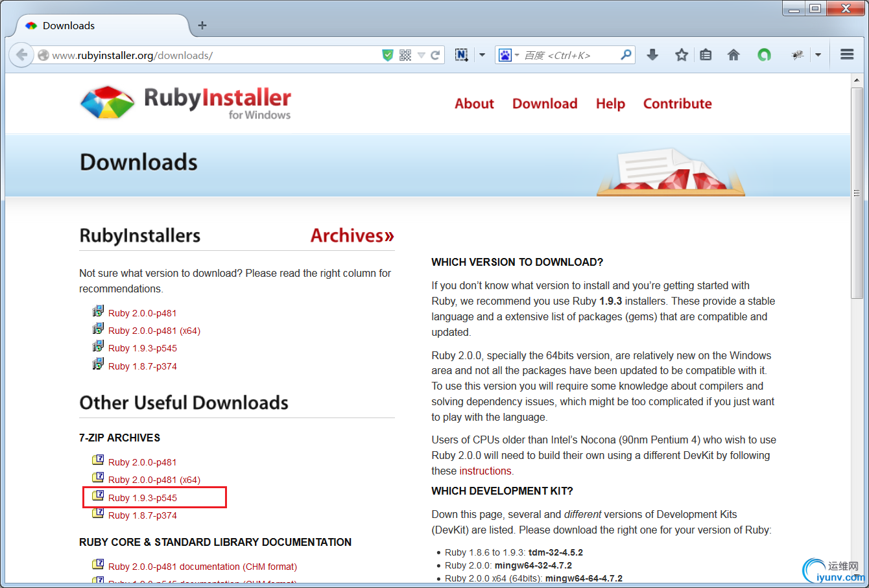Select the Downloads browser tab
The width and height of the screenshot is (869, 588).
click(102, 26)
